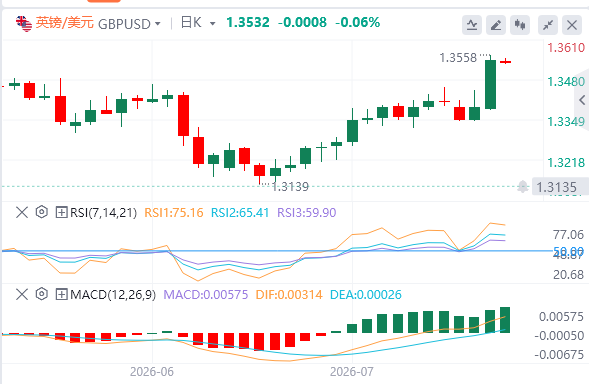
Task: Open RSI indicator settings hexagon icon
Action: (42, 212)
